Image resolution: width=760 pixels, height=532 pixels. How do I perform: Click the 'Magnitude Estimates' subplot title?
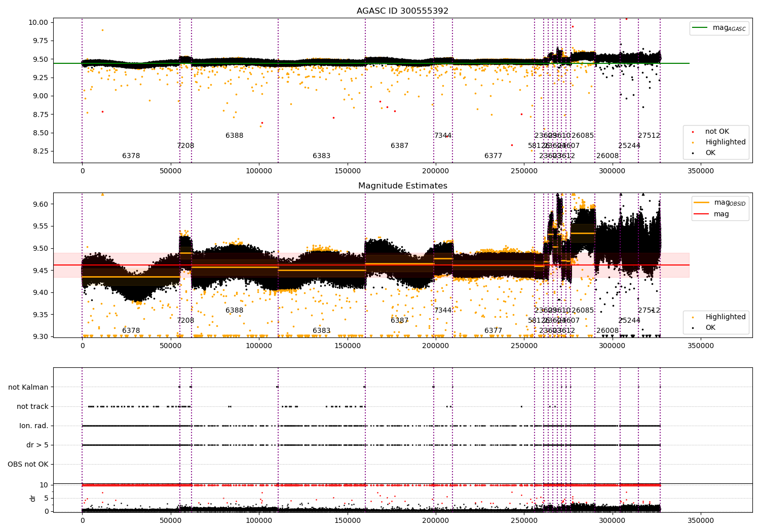(402, 186)
